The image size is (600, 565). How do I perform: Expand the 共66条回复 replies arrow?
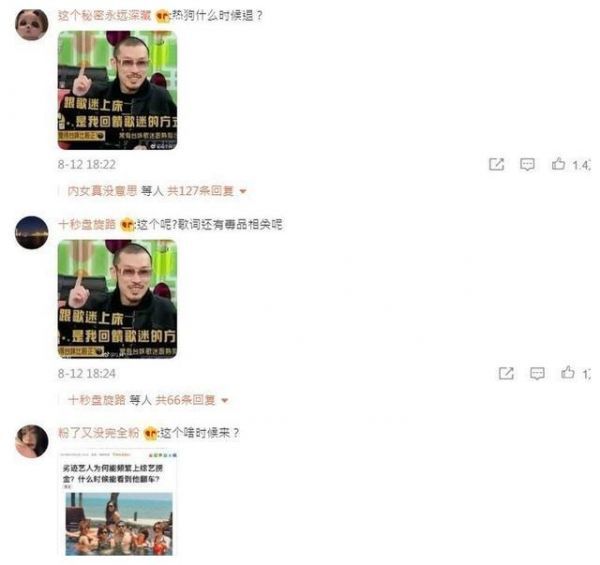[225, 400]
